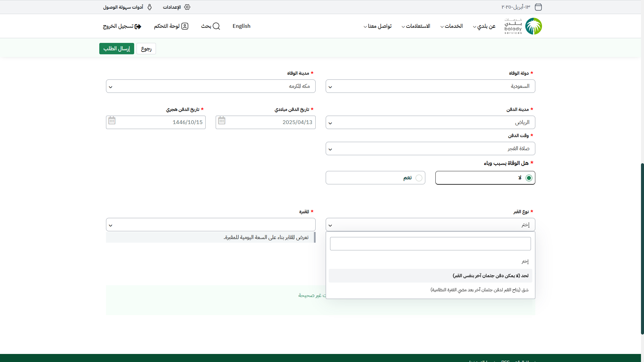Expand the cemetery (المقبرة) dropdown
The width and height of the screenshot is (644, 362).
(211, 225)
